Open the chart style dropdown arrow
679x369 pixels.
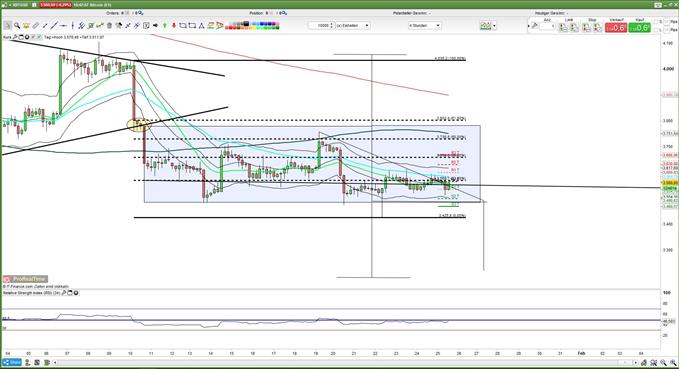(x=494, y=26)
